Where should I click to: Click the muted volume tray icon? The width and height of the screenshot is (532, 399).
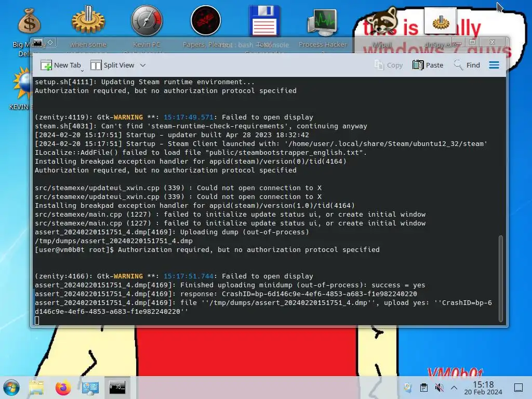tap(439, 388)
